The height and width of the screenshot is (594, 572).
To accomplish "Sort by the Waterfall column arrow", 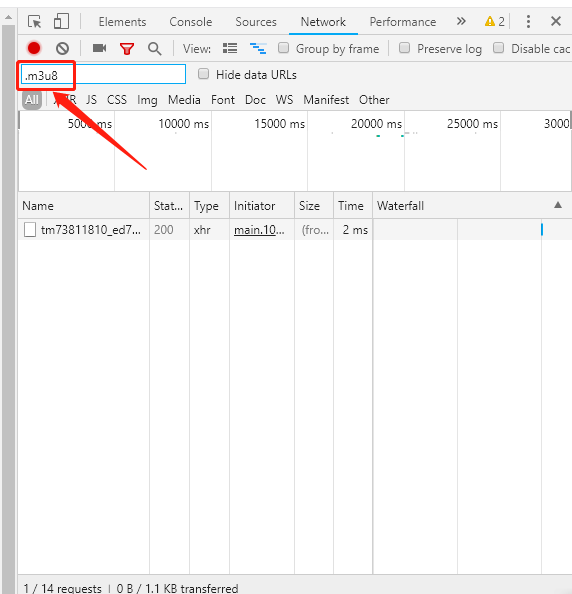I will coord(558,205).
